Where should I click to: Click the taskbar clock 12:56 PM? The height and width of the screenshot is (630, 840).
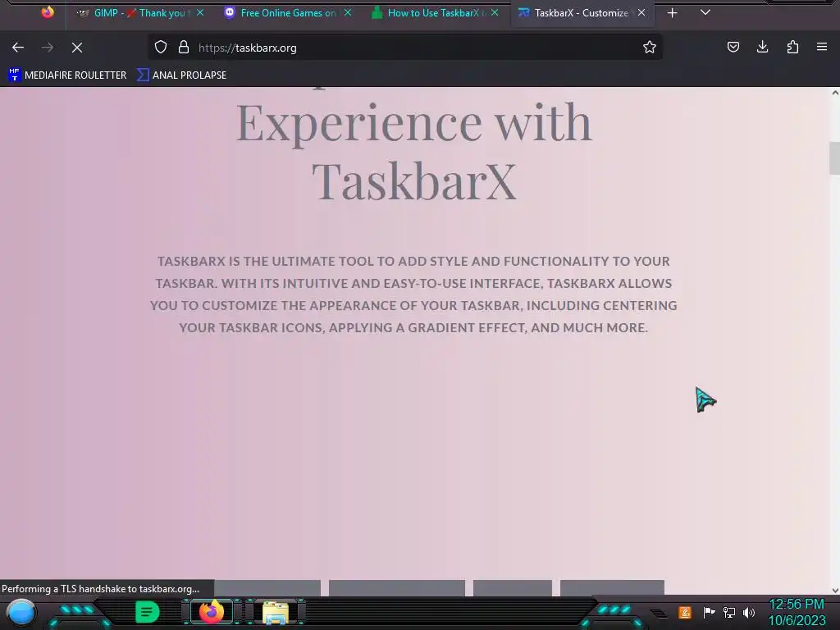coord(797,605)
